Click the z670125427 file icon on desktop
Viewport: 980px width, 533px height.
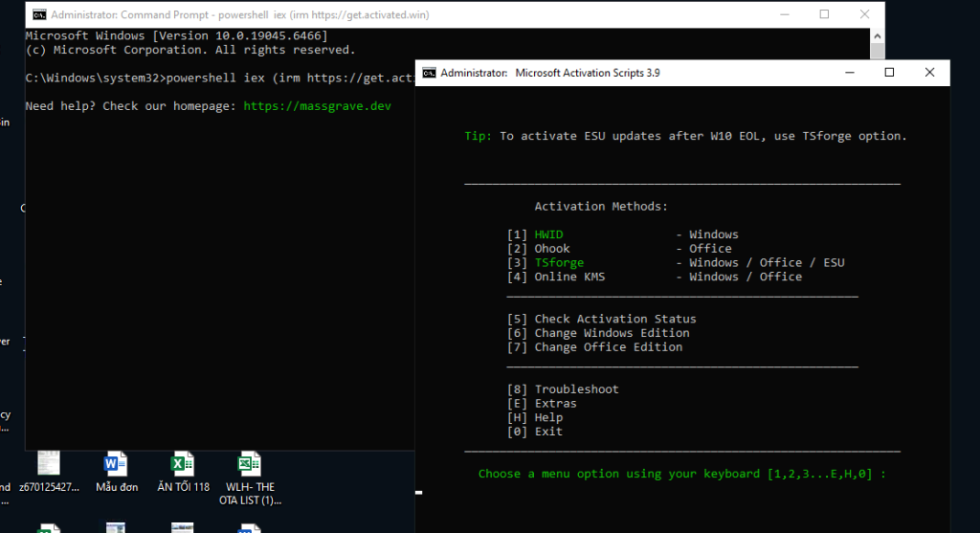tap(49, 466)
